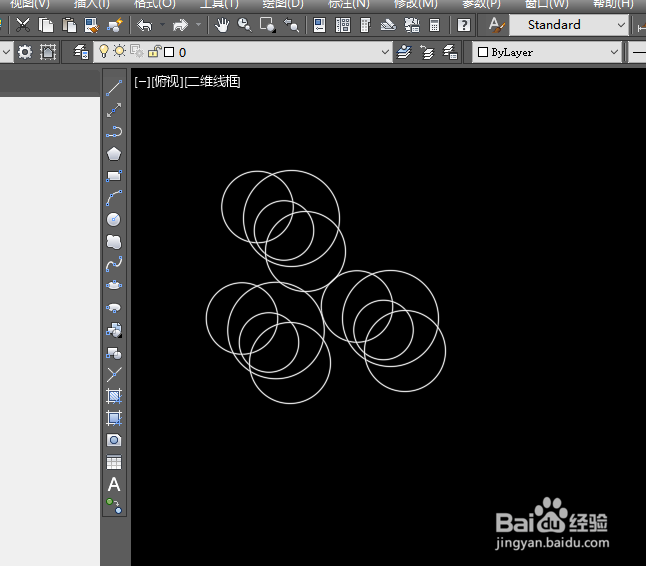
Task: Activate the Pan hand tool
Action: [x=222, y=25]
